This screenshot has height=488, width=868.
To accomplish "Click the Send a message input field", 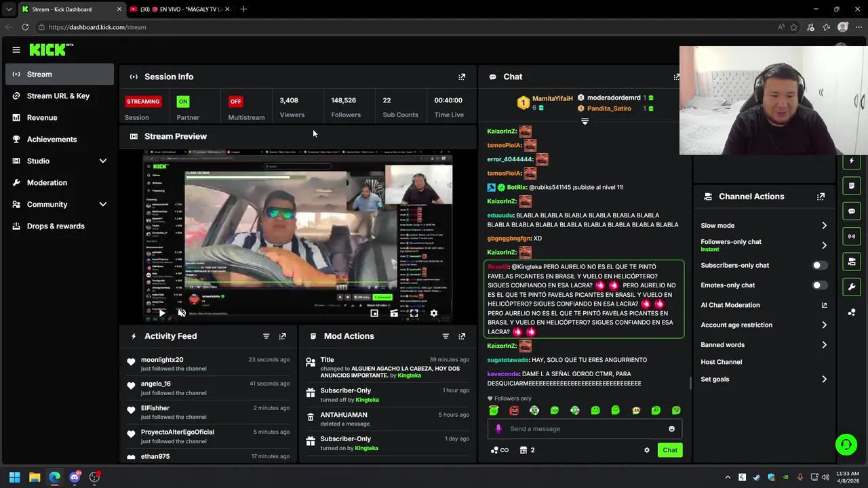I will [x=585, y=429].
